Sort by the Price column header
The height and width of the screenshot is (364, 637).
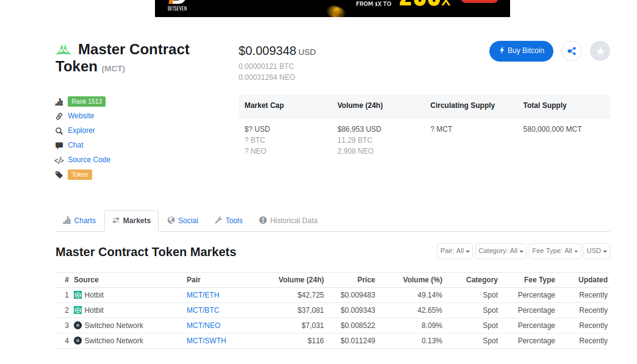click(366, 280)
